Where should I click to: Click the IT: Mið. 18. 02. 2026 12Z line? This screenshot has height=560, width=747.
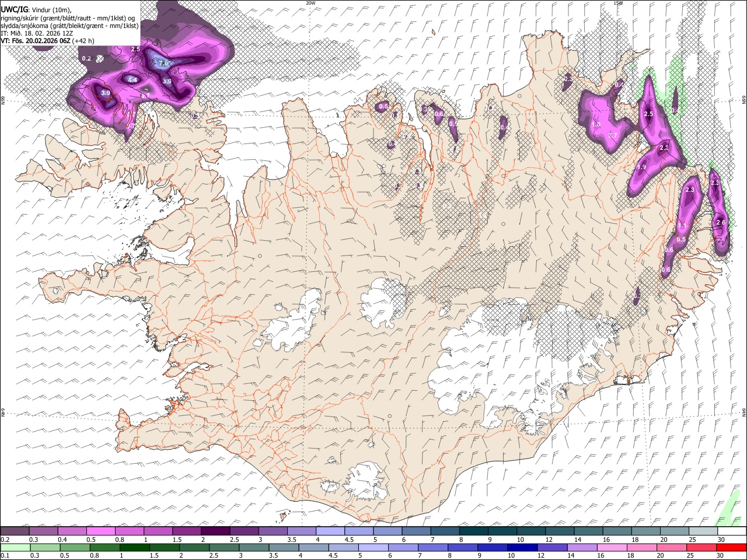pos(37,34)
